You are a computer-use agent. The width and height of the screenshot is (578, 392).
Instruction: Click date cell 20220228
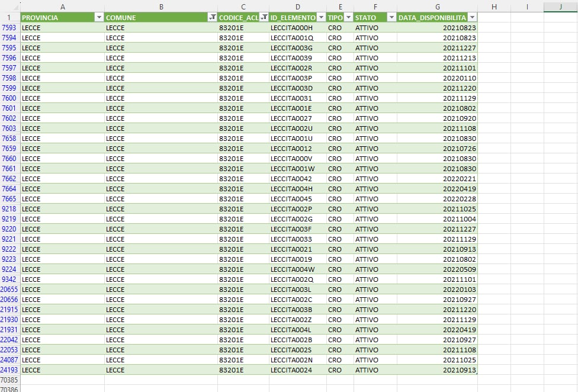coord(437,199)
